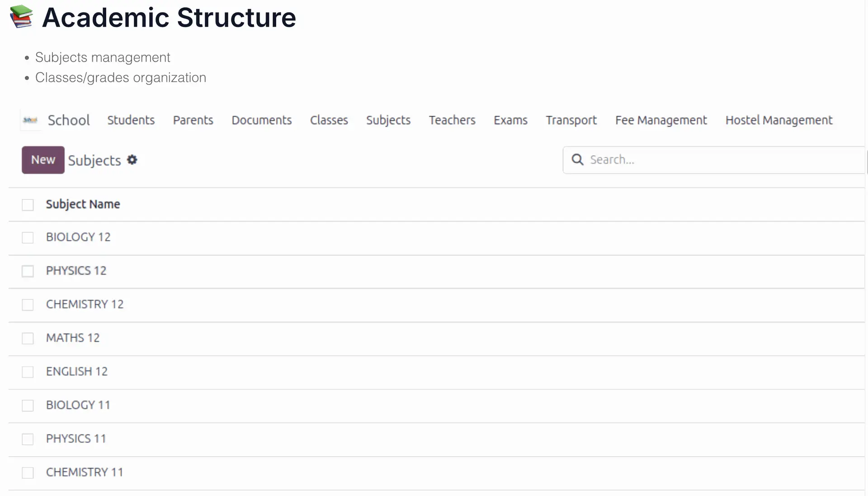
Task: Open the Fee Management menu
Action: point(661,120)
